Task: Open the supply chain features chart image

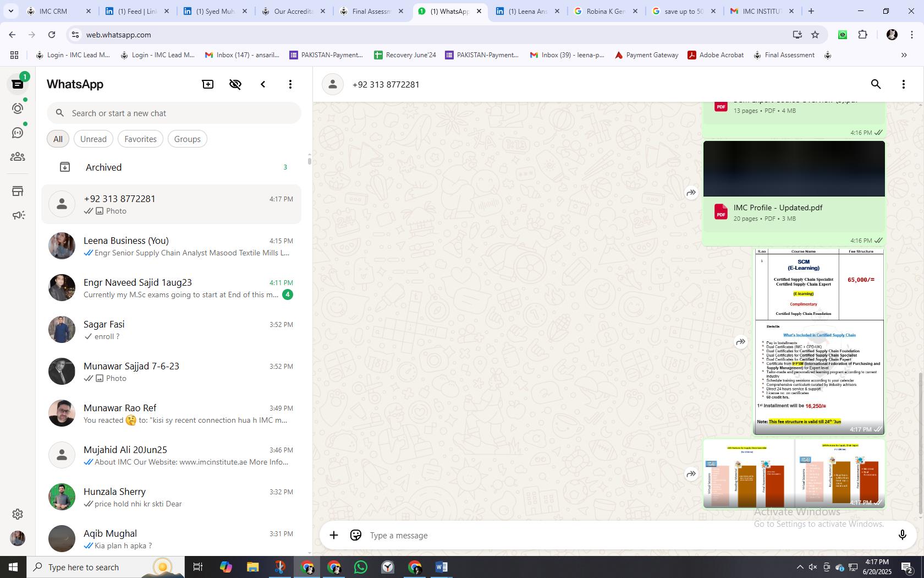Action: click(x=794, y=473)
